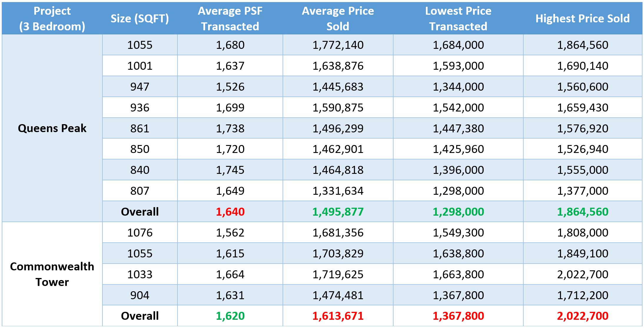Select highest price 1,576,920

coord(583,128)
